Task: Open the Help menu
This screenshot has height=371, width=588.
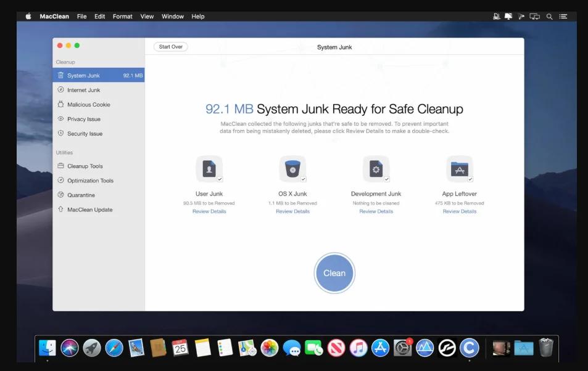Action: (x=197, y=17)
